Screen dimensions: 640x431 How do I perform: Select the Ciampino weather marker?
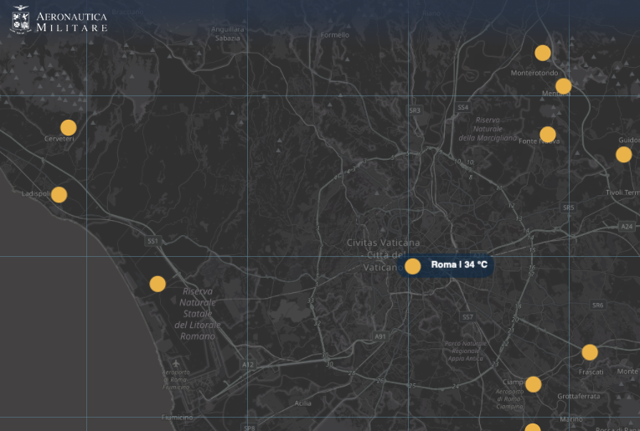(x=533, y=384)
